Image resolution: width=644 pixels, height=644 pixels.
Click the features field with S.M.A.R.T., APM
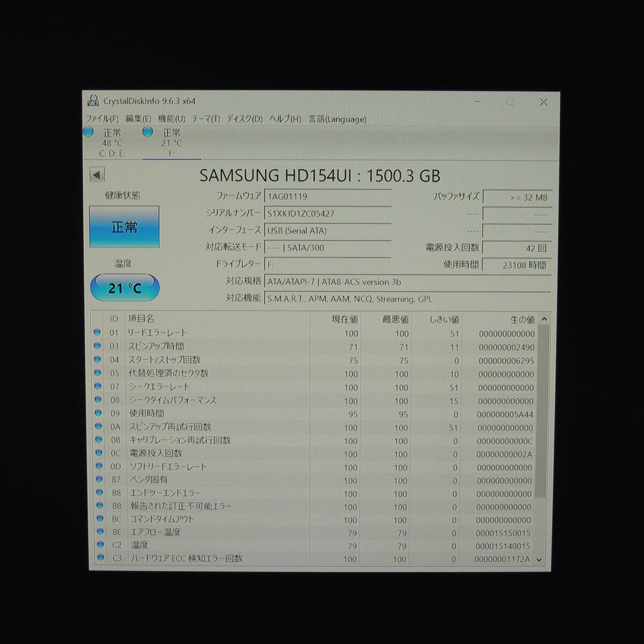(x=408, y=299)
